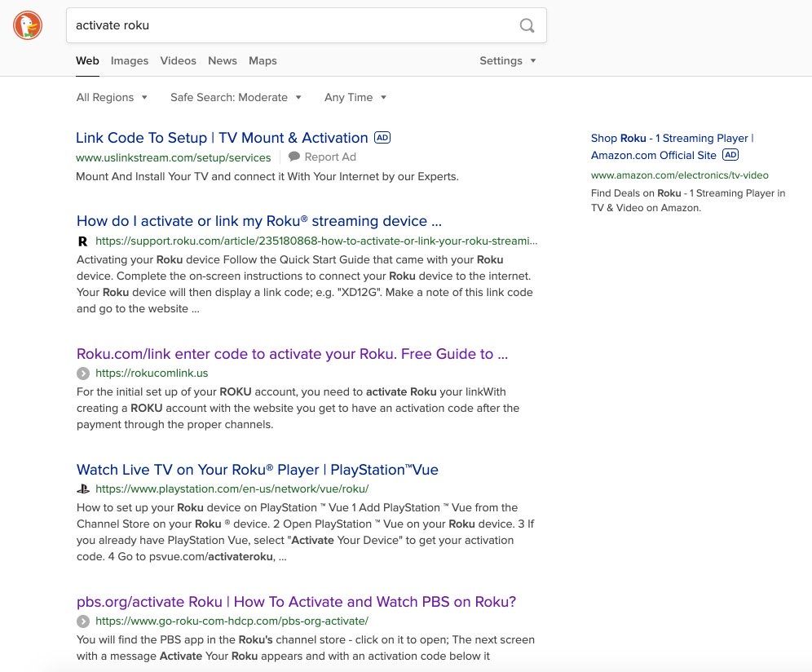Screen dimensions: 812x672
Task: Select the Web tab
Action: [87, 60]
